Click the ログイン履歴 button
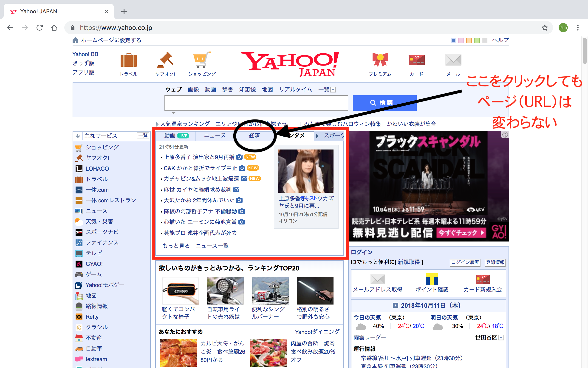The height and width of the screenshot is (368, 588). [x=465, y=262]
